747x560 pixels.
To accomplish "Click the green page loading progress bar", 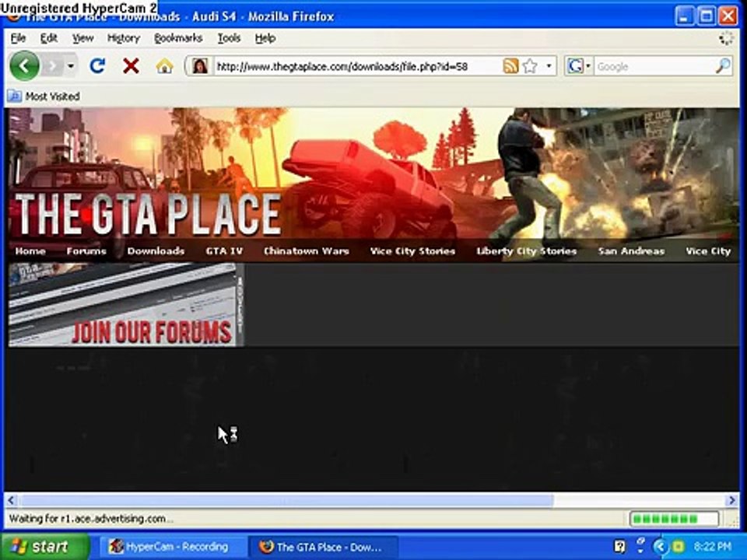I will 674,519.
